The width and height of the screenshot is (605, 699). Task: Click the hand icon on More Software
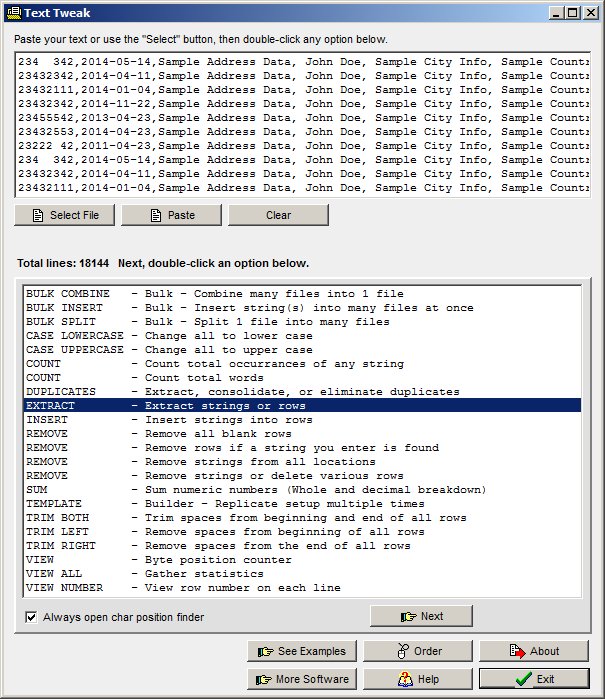(263, 679)
